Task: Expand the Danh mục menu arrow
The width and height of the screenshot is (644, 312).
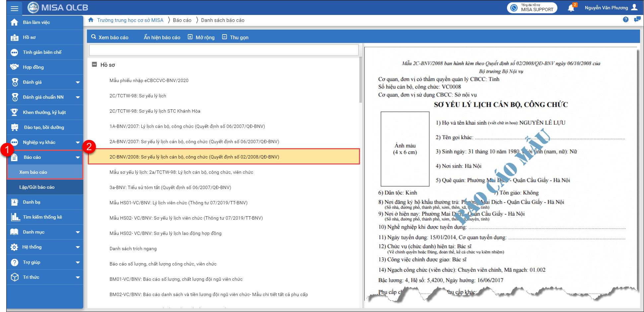Action: click(78, 232)
